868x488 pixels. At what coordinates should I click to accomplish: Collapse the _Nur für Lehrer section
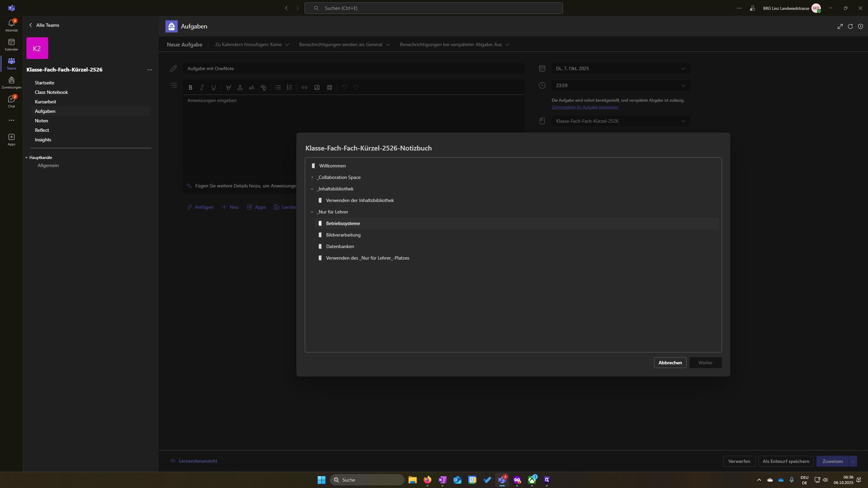point(312,212)
